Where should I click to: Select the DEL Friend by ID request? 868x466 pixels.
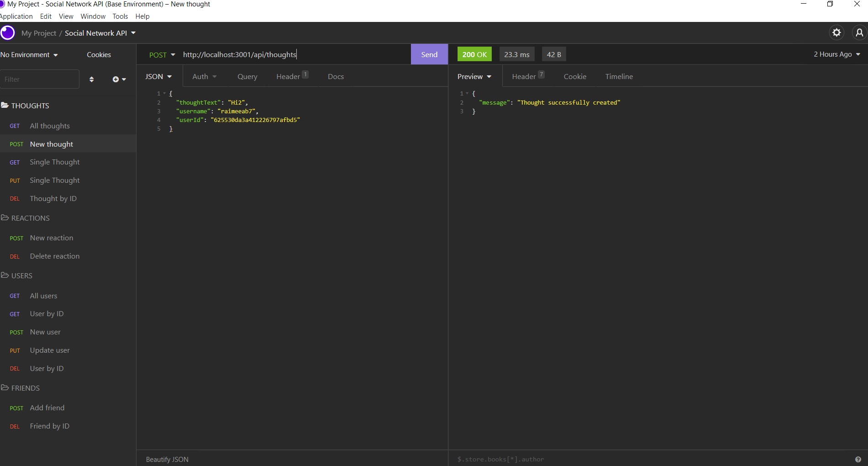68,426
